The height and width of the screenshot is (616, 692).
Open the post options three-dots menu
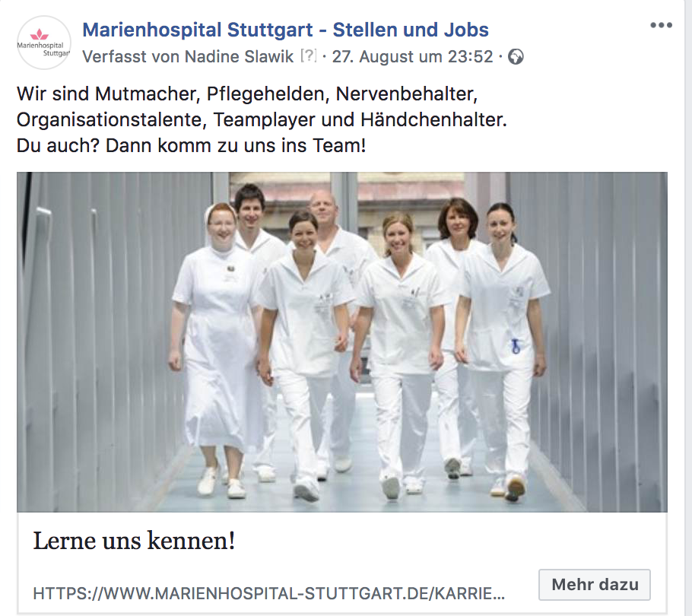[661, 25]
